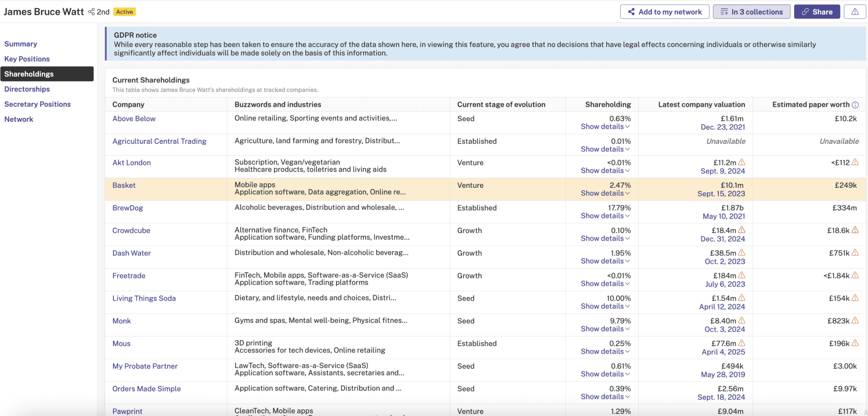Click warning triangle next to Monk £8.40m valuation
868x416 pixels.
(742, 320)
